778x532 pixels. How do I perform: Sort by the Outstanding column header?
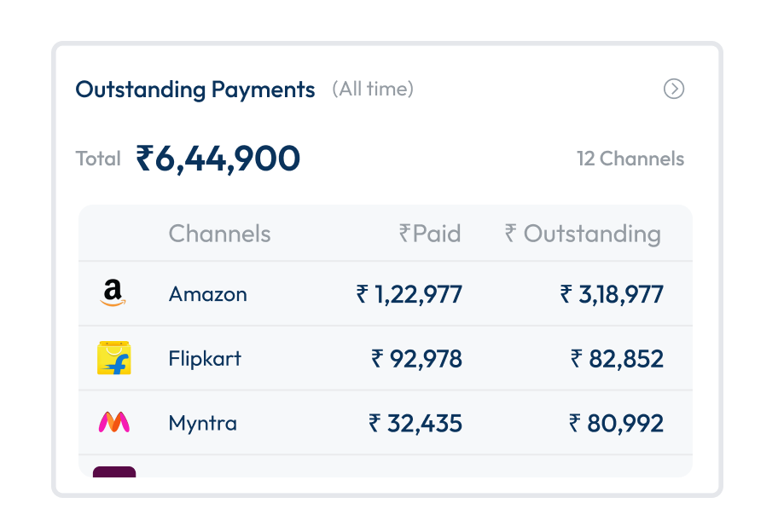coord(583,234)
